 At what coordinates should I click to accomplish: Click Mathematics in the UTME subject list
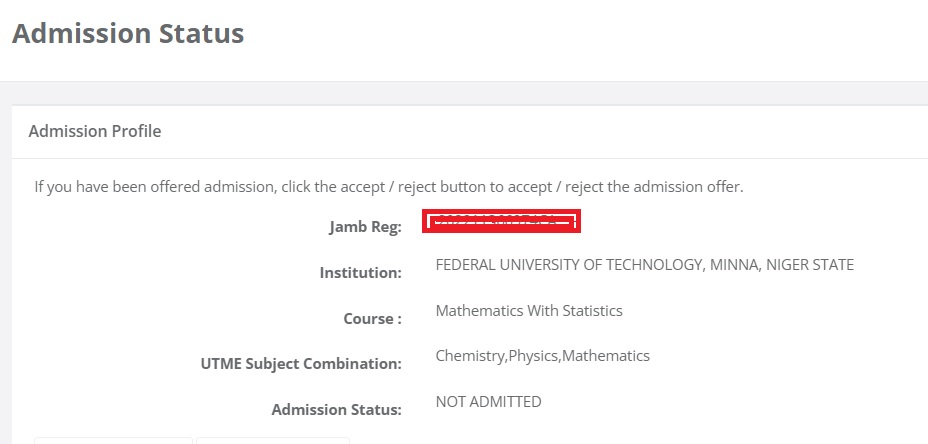click(x=606, y=356)
